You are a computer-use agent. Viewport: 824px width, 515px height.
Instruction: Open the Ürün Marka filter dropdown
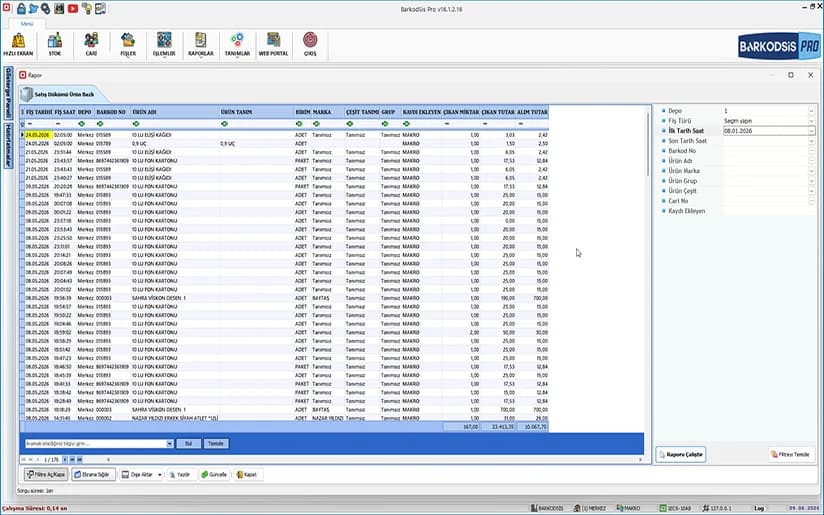(x=811, y=171)
